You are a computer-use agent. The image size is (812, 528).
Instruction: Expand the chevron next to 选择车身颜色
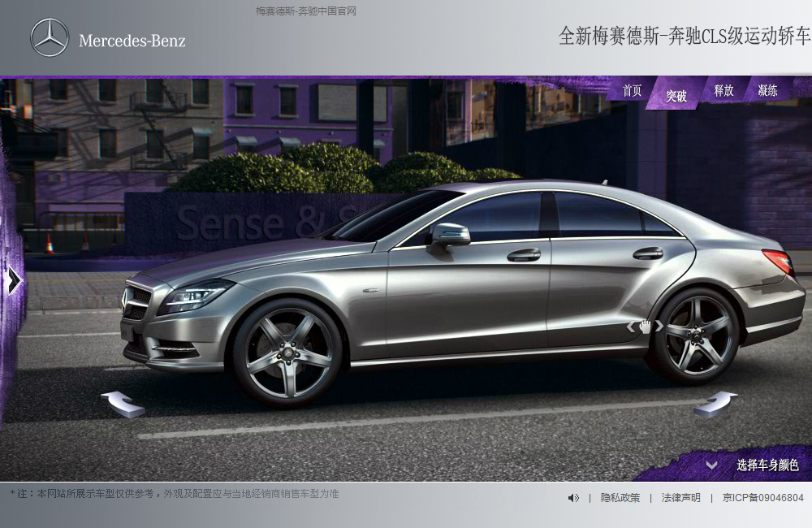tap(711, 465)
